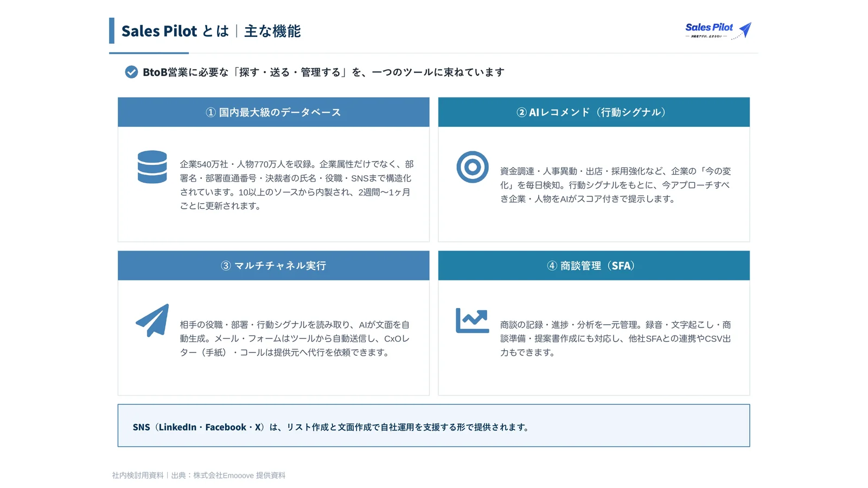Click the paragraph starting '商談の記録・進捗'
Viewport: 868px width, 488px height.
(616, 338)
